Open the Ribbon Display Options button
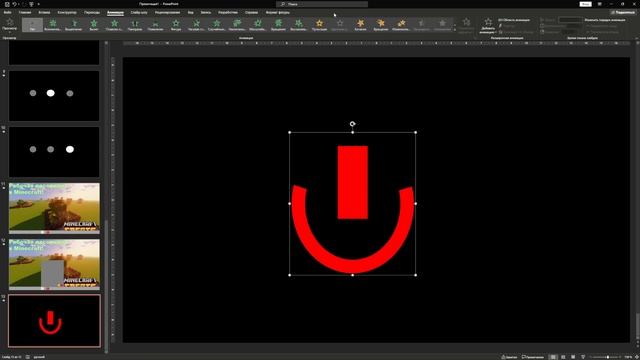 coord(600,4)
